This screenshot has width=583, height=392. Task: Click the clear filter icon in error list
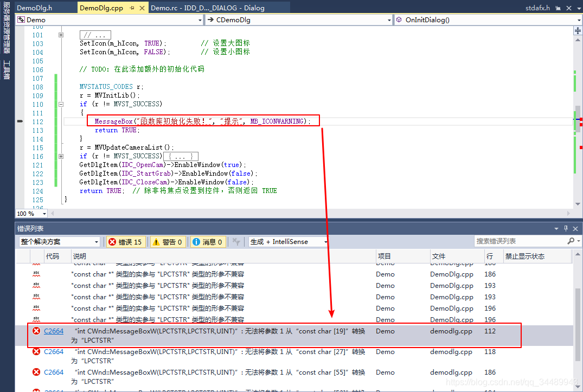click(x=236, y=242)
